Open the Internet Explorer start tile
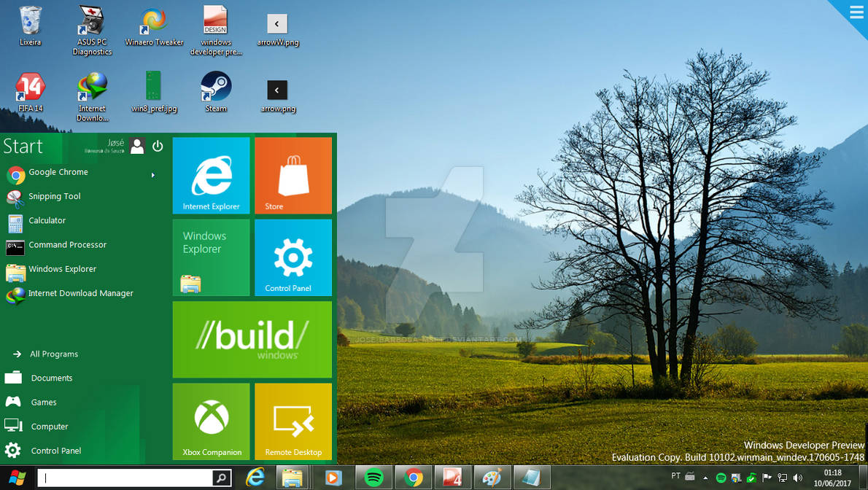868x490 pixels. (211, 176)
